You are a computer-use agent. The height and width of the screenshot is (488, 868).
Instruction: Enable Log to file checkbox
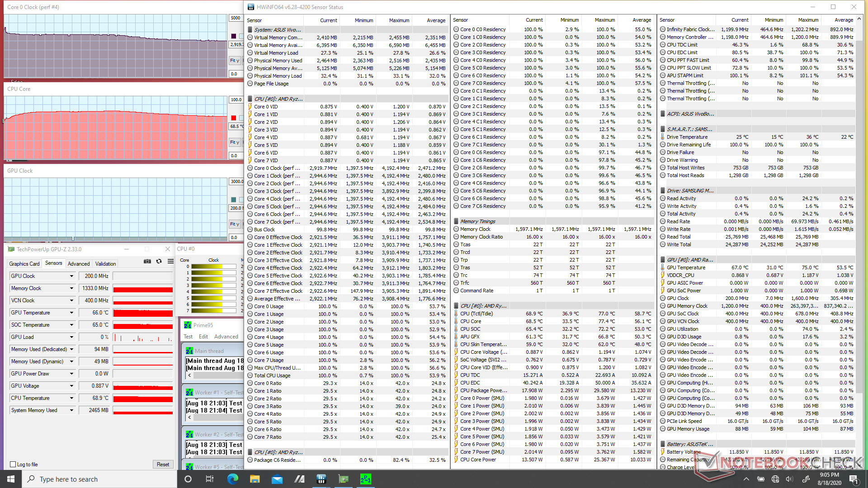click(x=13, y=465)
